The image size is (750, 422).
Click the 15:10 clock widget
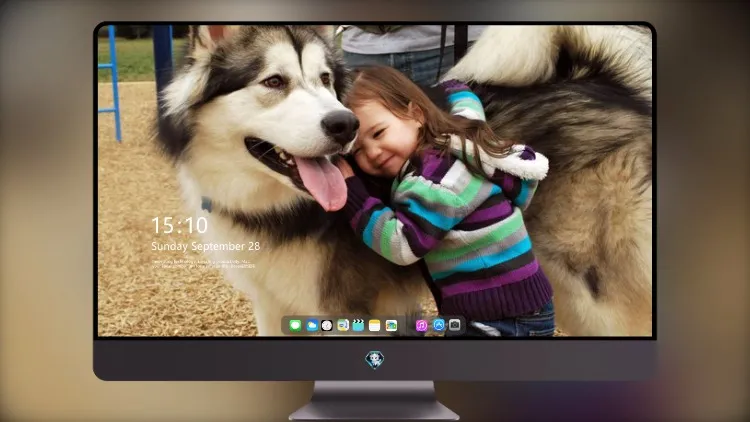[179, 225]
